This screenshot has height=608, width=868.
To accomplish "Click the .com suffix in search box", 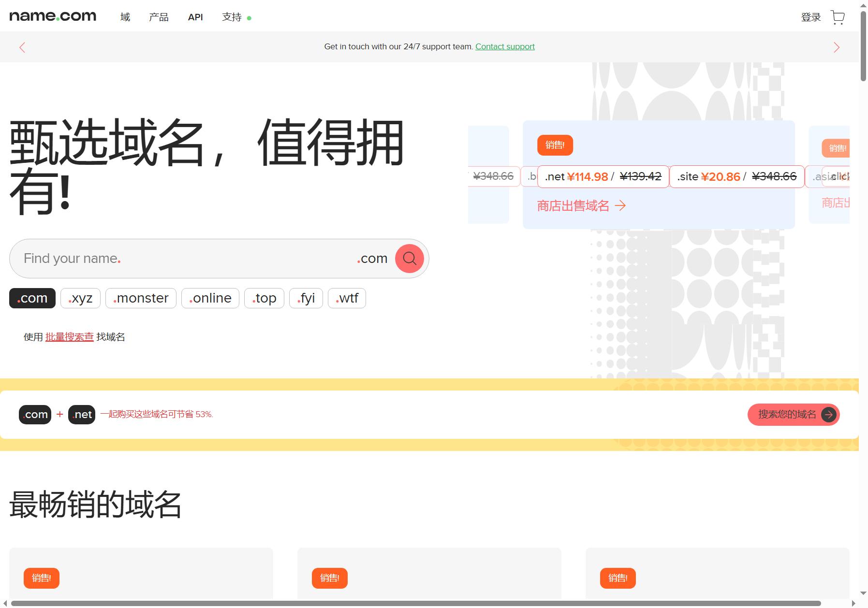I will pos(372,259).
